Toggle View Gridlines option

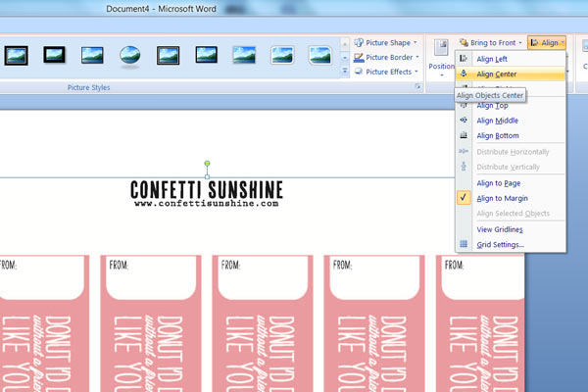(511, 229)
